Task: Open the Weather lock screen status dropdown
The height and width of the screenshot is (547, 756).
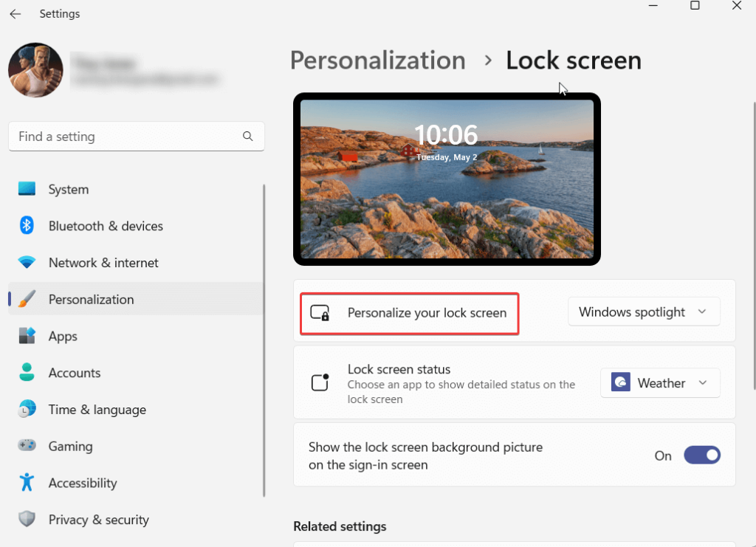Action: point(659,383)
